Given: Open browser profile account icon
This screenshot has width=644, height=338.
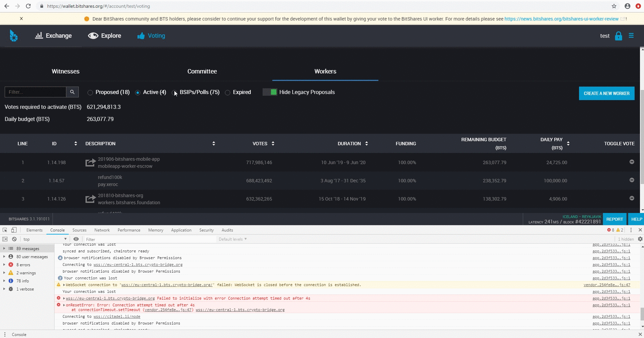Looking at the screenshot, I should pyautogui.click(x=628, y=6).
